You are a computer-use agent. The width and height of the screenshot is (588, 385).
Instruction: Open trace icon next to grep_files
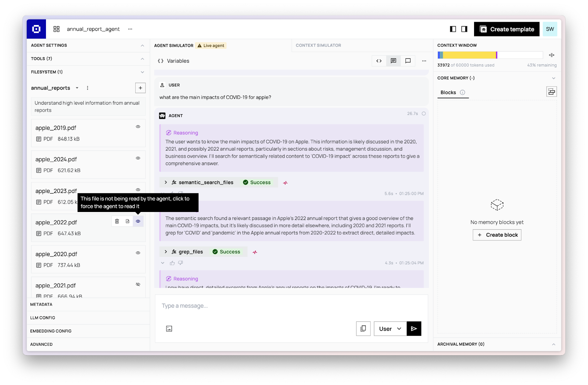[255, 252]
